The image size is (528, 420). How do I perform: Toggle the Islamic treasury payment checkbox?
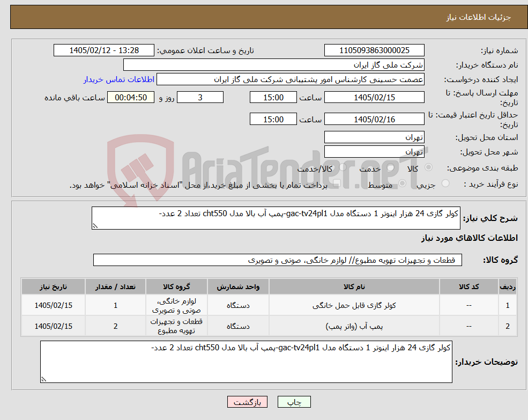[337, 183]
